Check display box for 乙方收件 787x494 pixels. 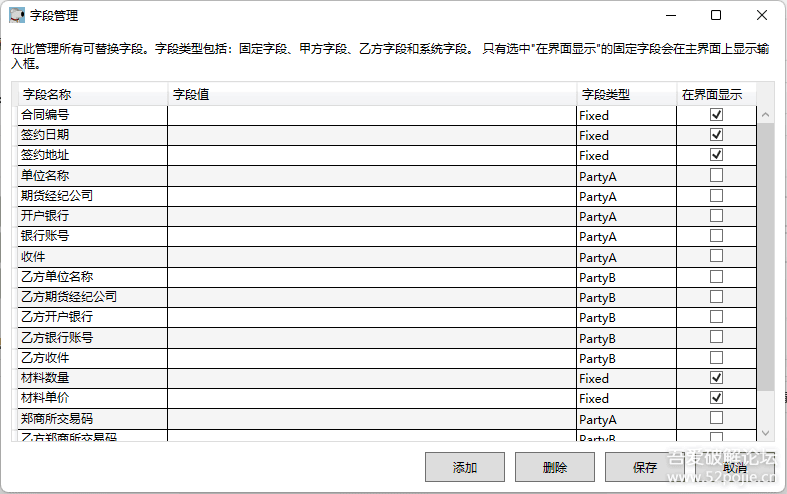pyautogui.click(x=716, y=357)
